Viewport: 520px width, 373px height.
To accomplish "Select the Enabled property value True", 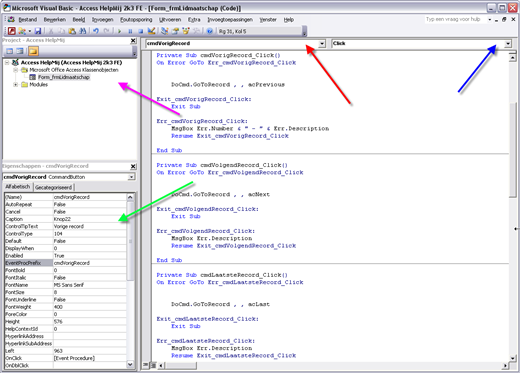I will (90, 256).
